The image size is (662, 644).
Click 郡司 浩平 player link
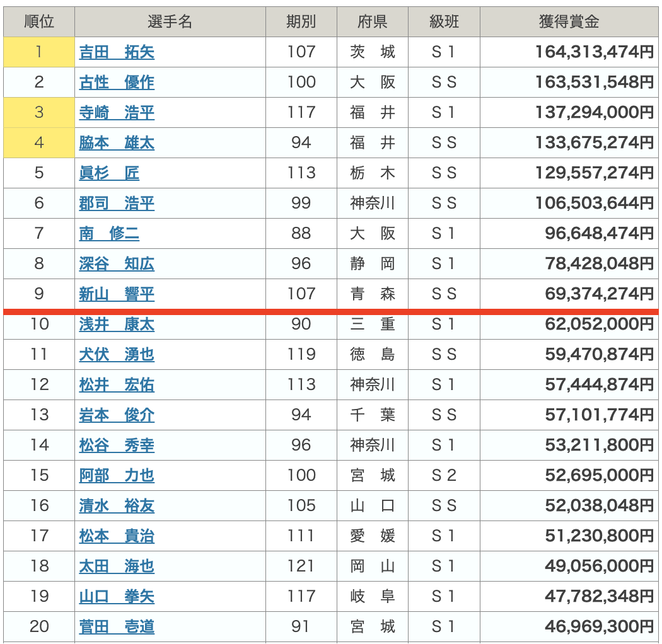117,204
